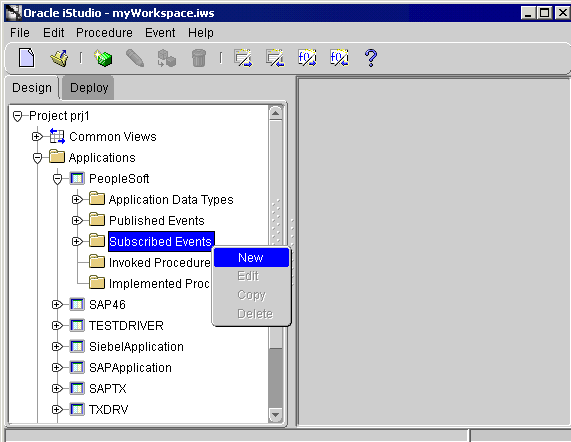This screenshot has height=442, width=571.
Task: Click the Open workspace folder icon
Action: click(x=59, y=58)
